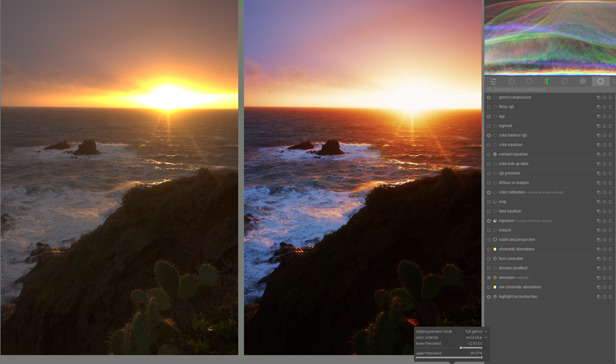Open the quick access panel tab
The height and width of the screenshot is (364, 616).
point(493,81)
